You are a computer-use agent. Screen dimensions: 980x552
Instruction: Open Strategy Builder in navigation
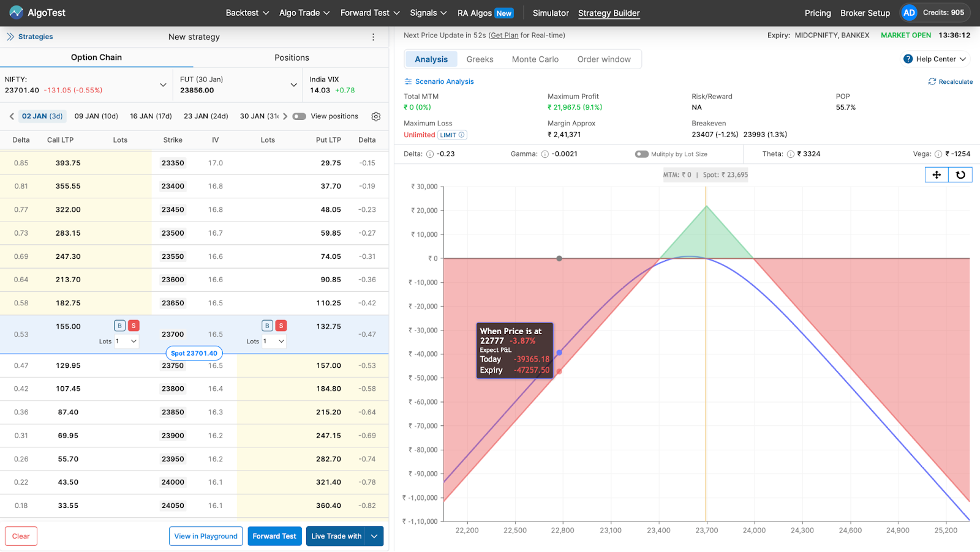click(x=609, y=13)
